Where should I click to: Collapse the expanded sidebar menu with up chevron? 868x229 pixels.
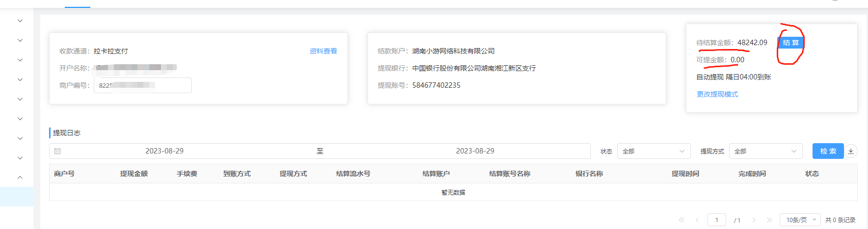(x=20, y=178)
